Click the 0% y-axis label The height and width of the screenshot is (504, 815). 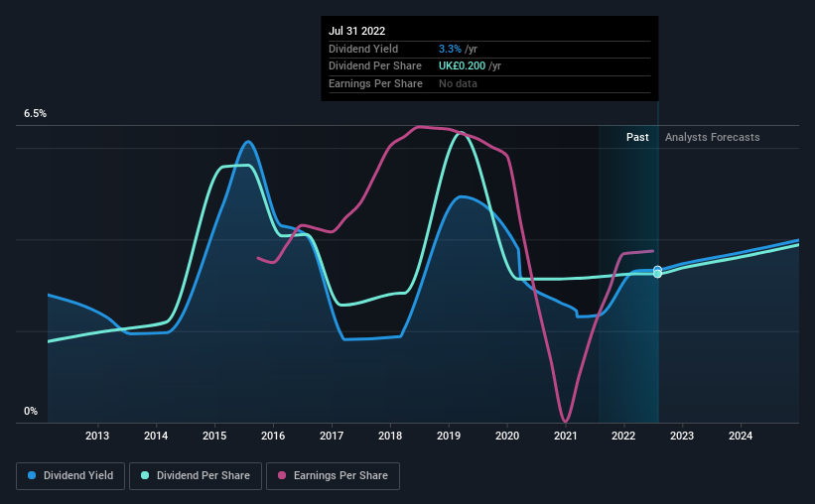click(31, 411)
